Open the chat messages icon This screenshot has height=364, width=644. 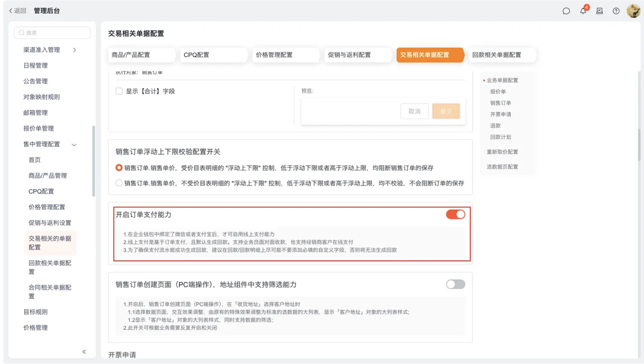coord(566,11)
